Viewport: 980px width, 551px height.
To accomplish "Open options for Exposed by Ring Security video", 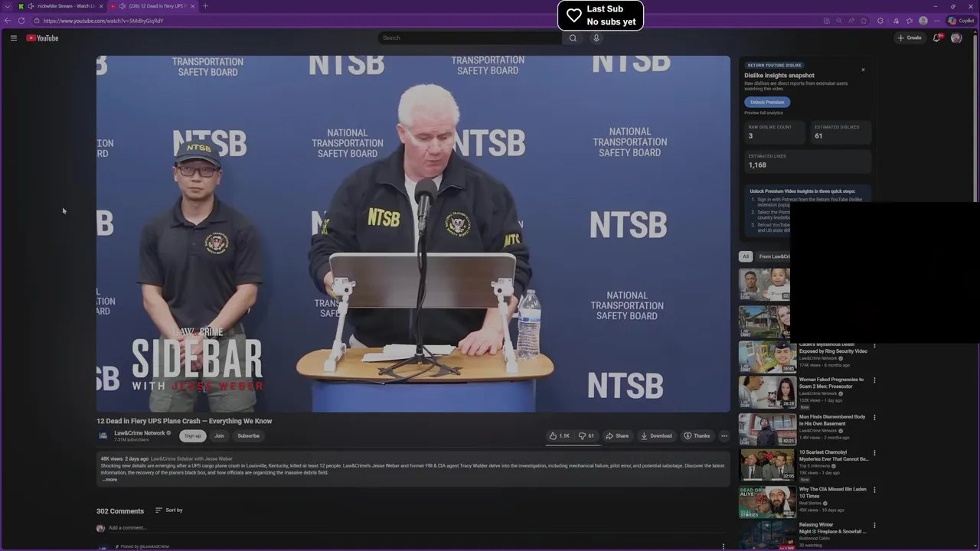I will 874,346.
